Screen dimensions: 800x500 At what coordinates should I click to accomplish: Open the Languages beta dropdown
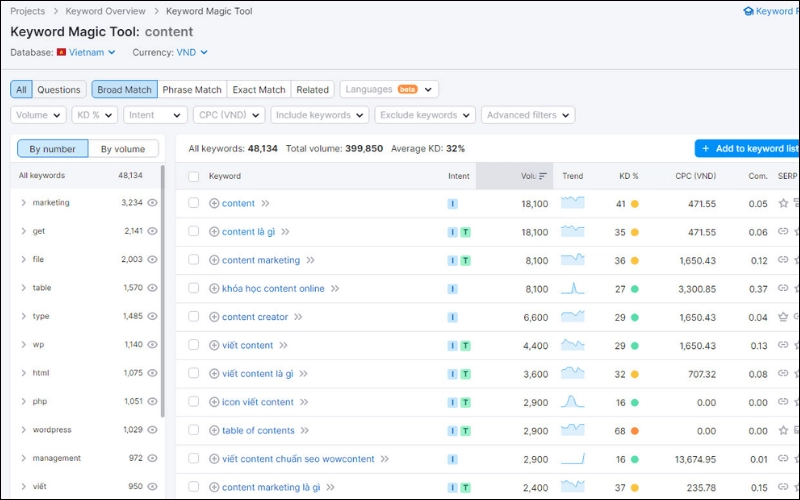coord(389,89)
